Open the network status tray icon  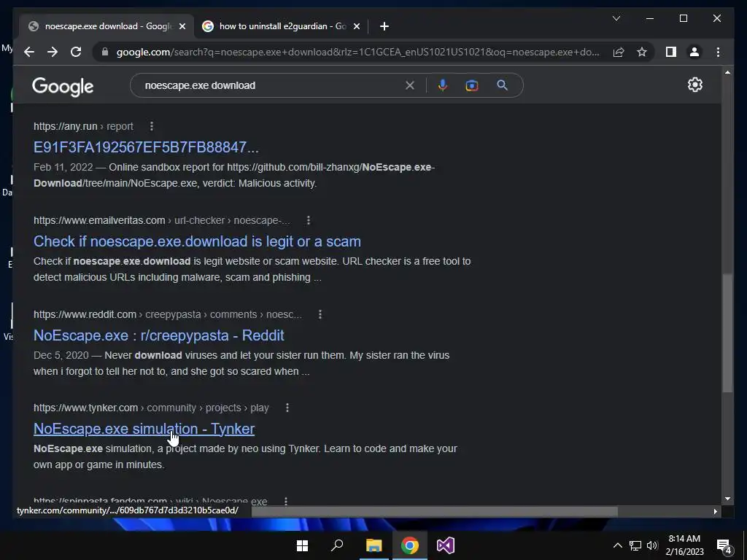[635, 545]
